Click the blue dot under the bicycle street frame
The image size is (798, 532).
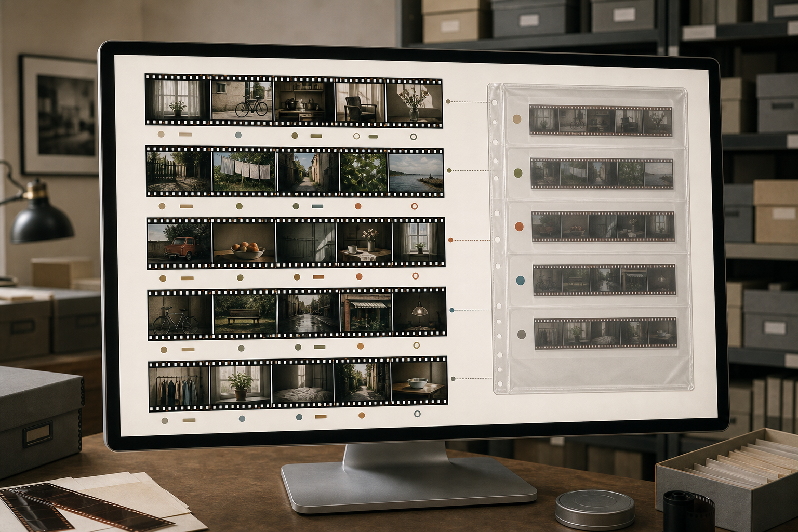click(238, 135)
